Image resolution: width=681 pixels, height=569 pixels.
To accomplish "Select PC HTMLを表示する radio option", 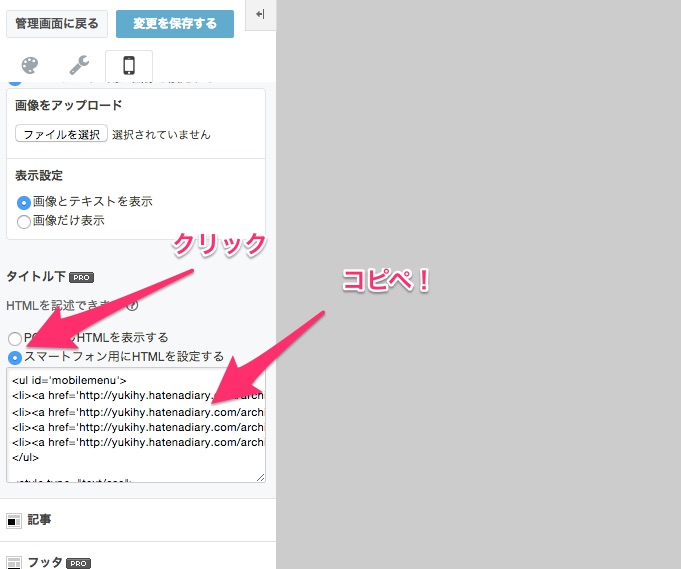I will click(15, 338).
